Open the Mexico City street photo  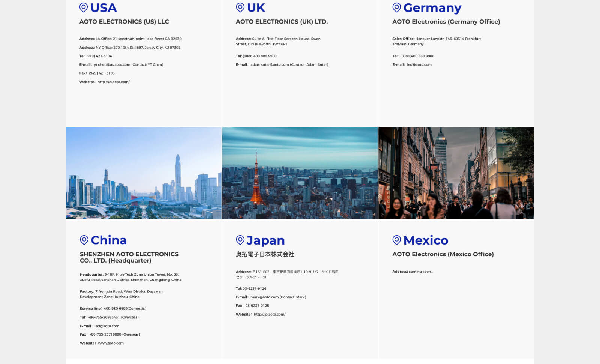(x=456, y=173)
